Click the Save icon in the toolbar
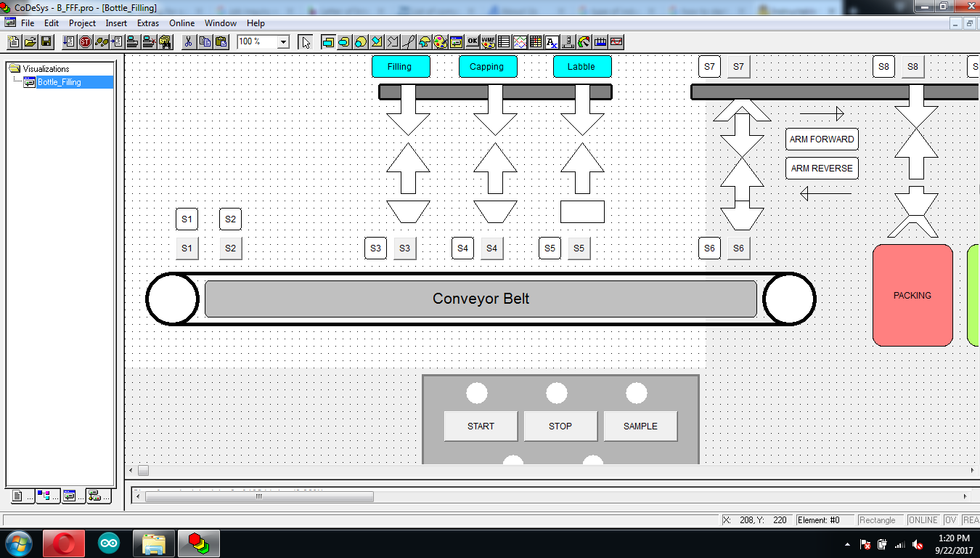Screen dimensions: 980x558 pos(46,41)
